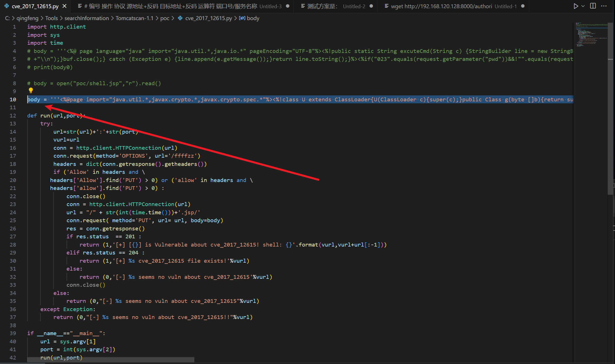Click 'conn = http.client.HTTPConnection(url)' on line 16
This screenshot has height=364, width=615.
point(115,148)
